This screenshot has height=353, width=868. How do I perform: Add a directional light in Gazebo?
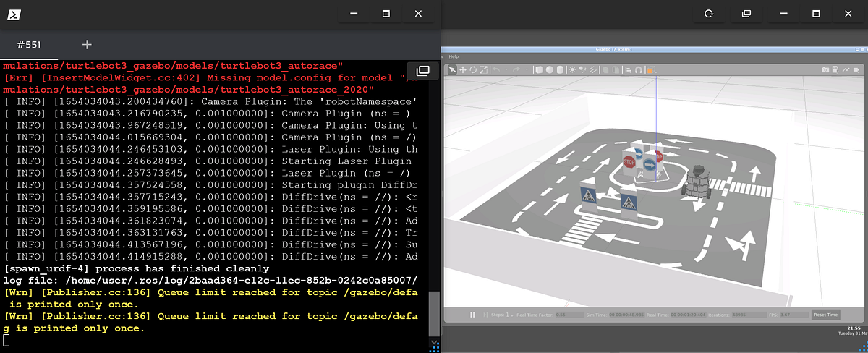click(x=592, y=69)
